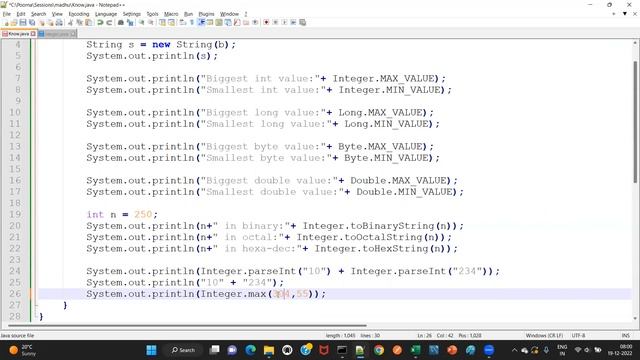This screenshot has height=360, width=640.
Task: Click the Paste toolbar icon
Action: click(x=88, y=22)
